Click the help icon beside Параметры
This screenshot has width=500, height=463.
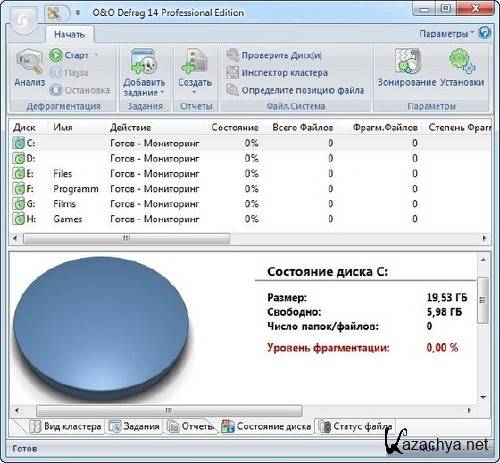(484, 33)
